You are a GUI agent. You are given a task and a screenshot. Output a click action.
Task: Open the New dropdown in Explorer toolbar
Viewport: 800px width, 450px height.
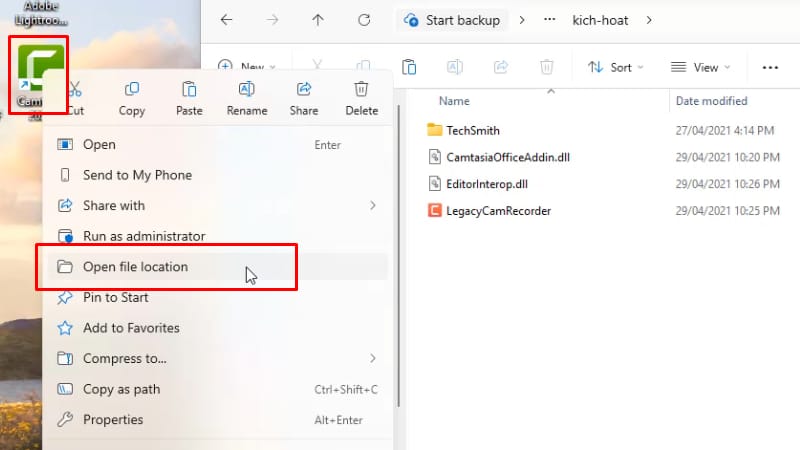point(247,67)
